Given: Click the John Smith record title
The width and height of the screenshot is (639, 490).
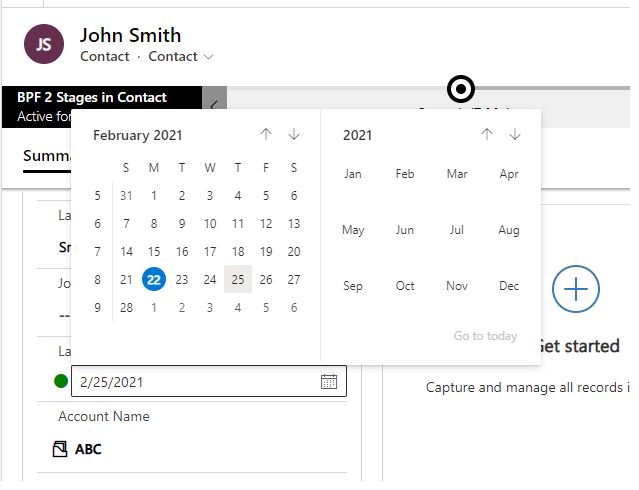Looking at the screenshot, I should click(x=130, y=35).
